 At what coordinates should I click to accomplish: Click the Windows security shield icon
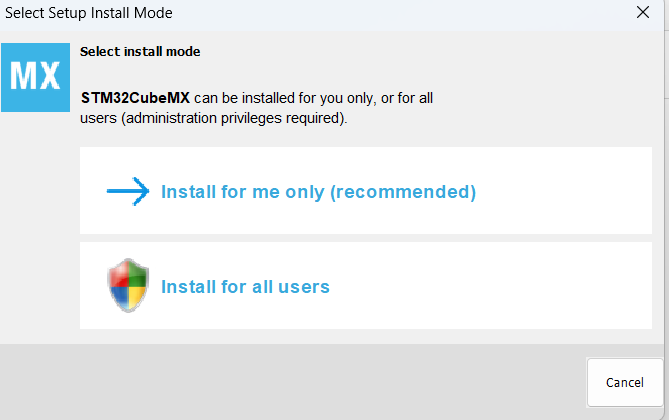[128, 287]
